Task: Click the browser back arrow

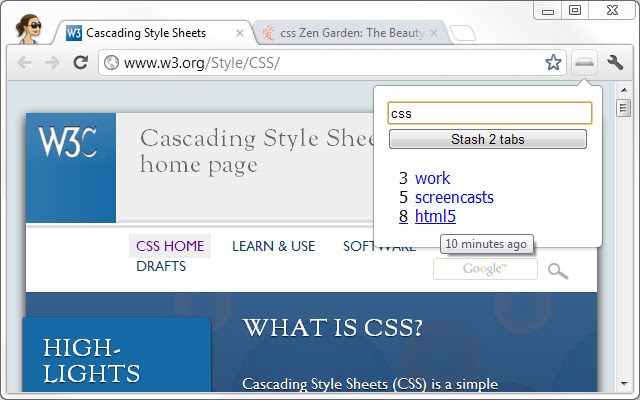Action: [24, 63]
